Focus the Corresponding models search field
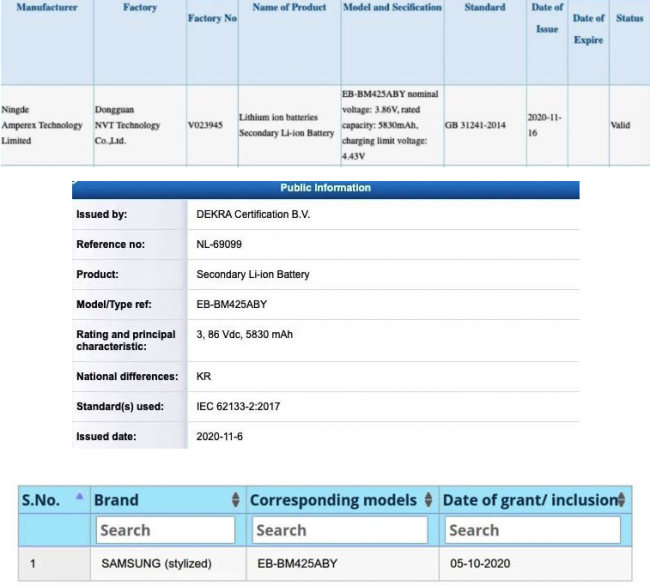 (341, 530)
